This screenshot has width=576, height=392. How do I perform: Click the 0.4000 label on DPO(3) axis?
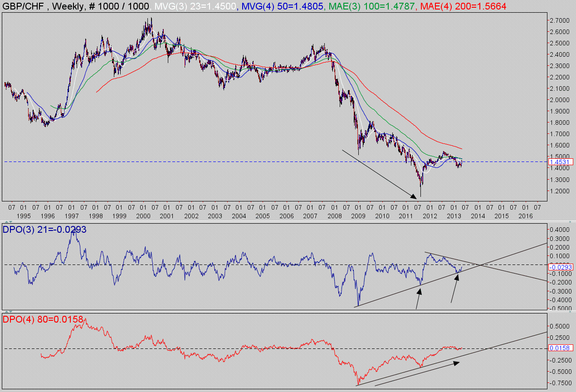point(560,230)
